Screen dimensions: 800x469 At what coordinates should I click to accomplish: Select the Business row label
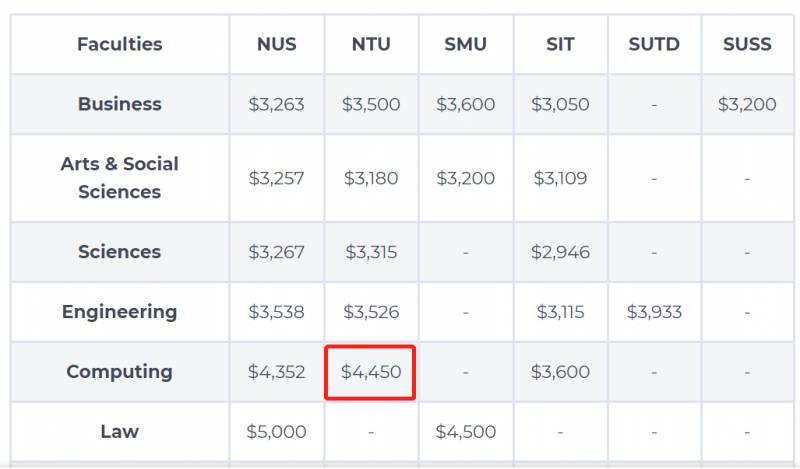tap(119, 104)
